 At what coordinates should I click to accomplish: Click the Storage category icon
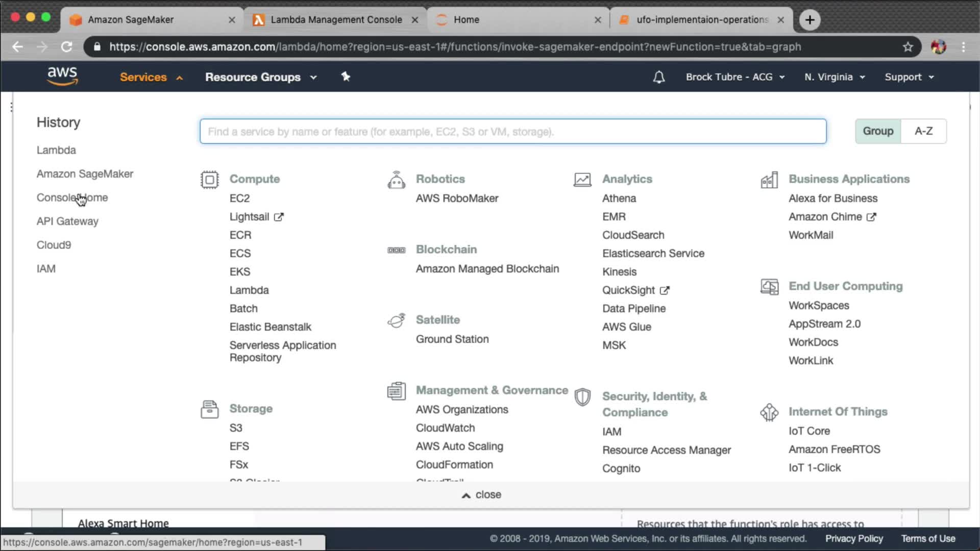209,409
